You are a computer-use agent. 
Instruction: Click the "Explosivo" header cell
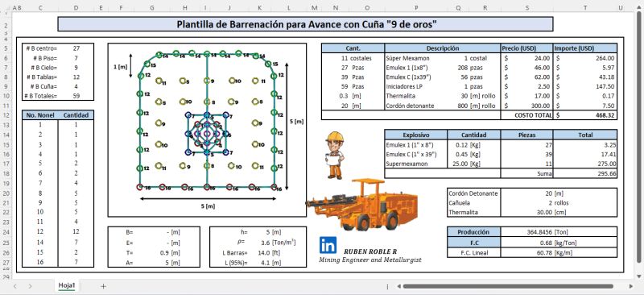416,135
